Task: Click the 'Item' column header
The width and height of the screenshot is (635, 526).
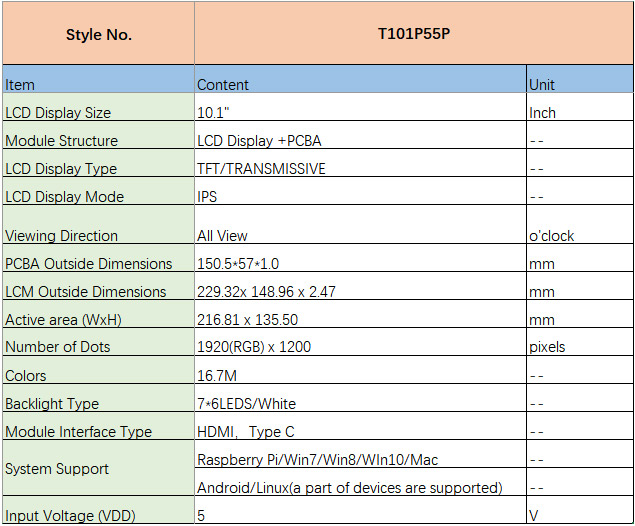Action: [x=20, y=85]
